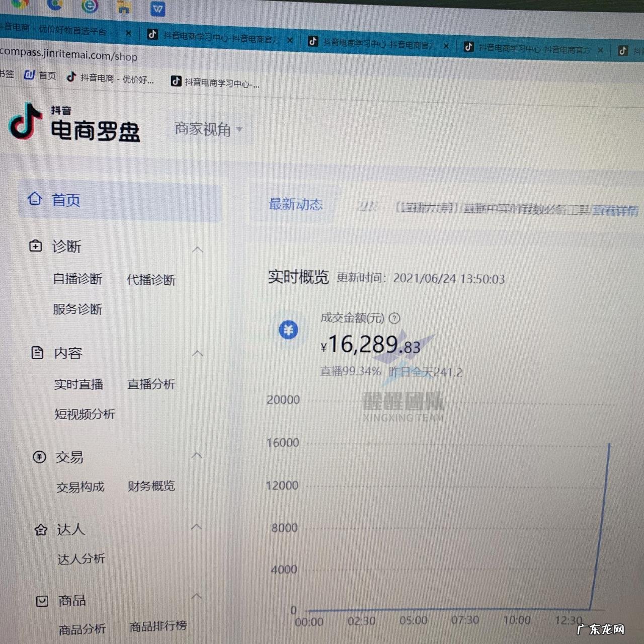Collapse the 交易 section chevron

[x=197, y=455]
